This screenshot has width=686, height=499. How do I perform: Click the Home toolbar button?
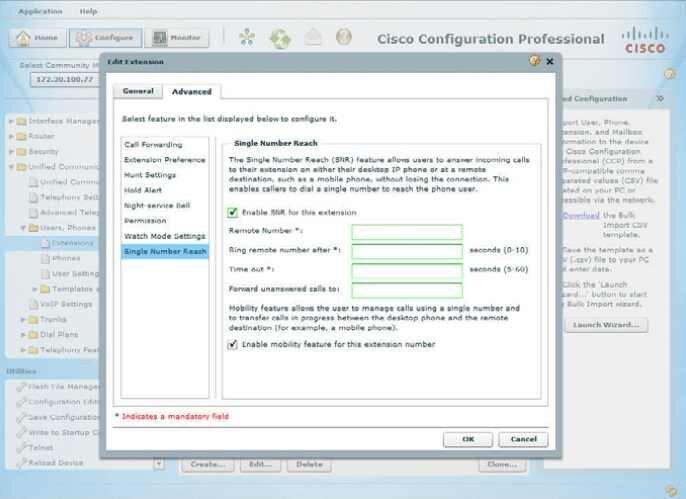pos(37,38)
